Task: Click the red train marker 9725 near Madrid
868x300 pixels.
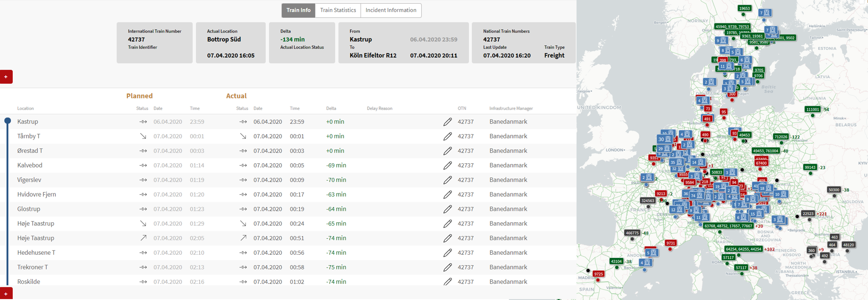Action: pos(598,274)
